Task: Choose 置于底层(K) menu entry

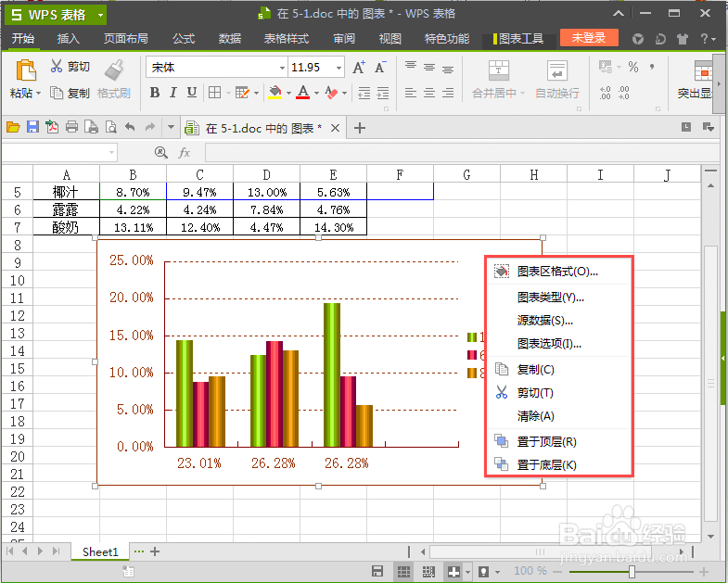Action: click(558, 464)
